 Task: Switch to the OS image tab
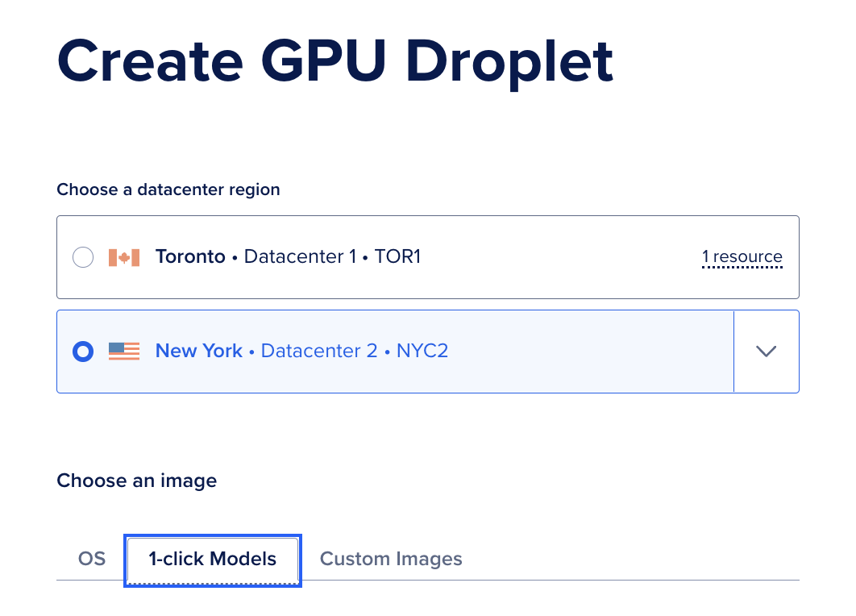92,558
